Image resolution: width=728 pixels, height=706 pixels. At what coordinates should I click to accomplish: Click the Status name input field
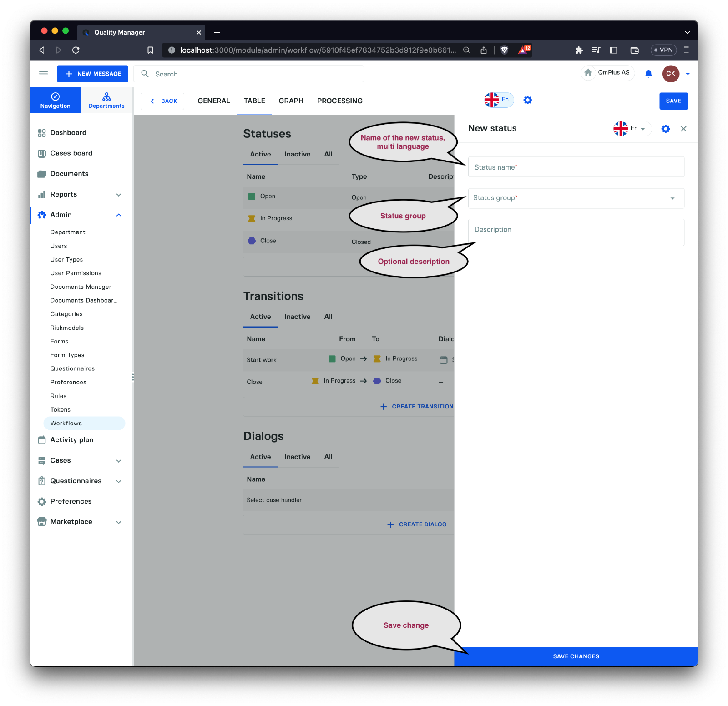[576, 167]
